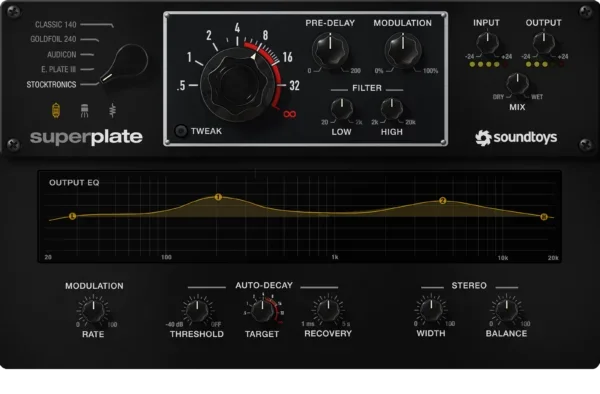Click the Modulation depth knob
This screenshot has height=394, width=600.
click(403, 50)
